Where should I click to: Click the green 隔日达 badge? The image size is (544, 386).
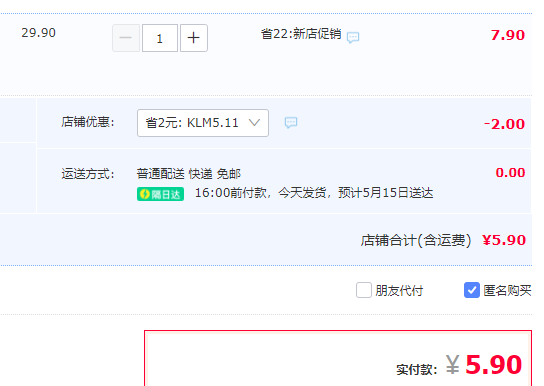pos(160,194)
